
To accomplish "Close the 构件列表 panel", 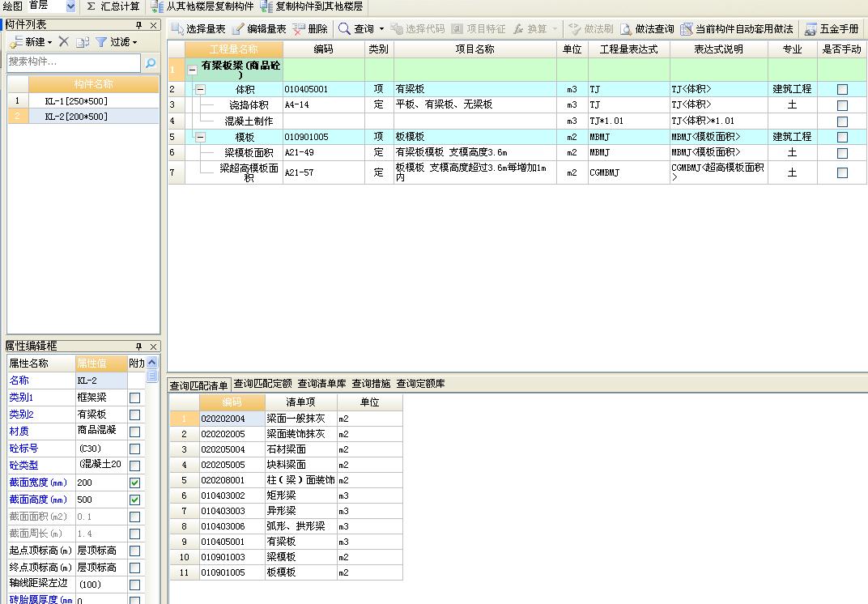I will click(x=153, y=25).
